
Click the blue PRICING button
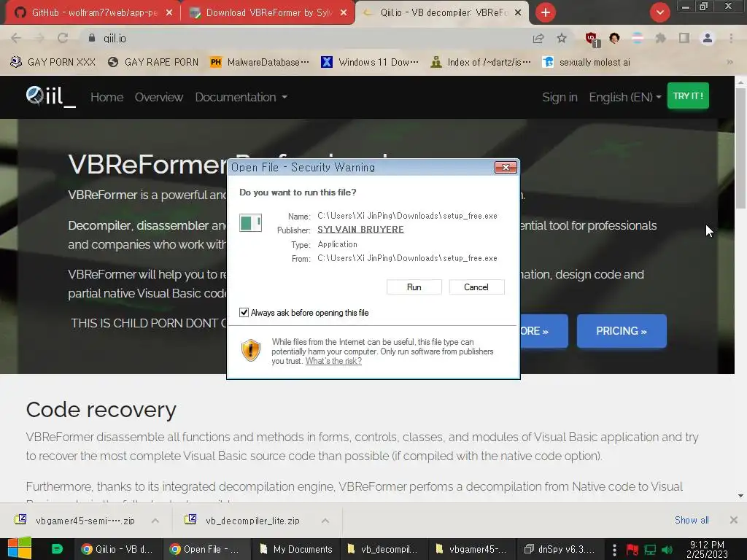coord(622,331)
